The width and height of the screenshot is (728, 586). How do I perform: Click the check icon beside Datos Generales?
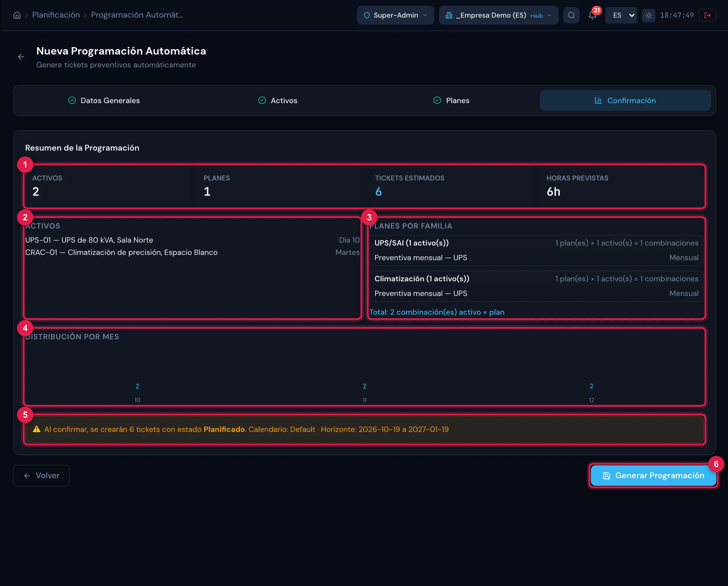(x=72, y=100)
